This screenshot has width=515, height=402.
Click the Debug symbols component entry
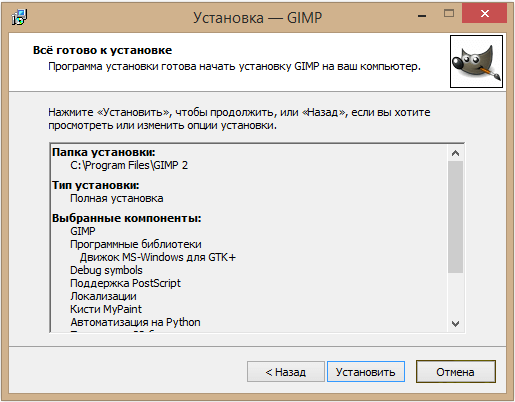tap(106, 270)
